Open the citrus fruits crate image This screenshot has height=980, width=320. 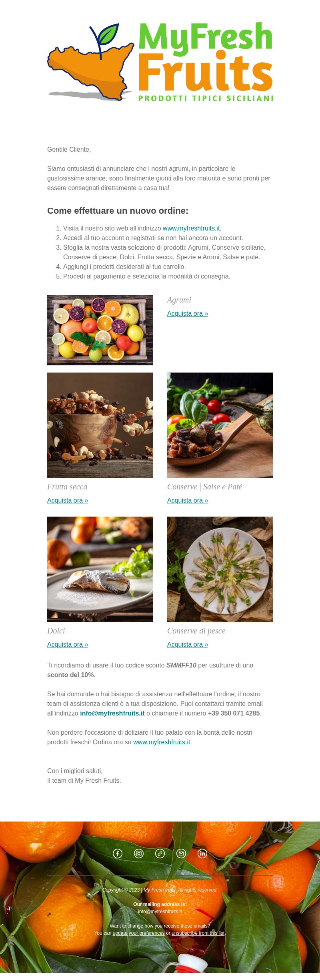[x=100, y=330]
